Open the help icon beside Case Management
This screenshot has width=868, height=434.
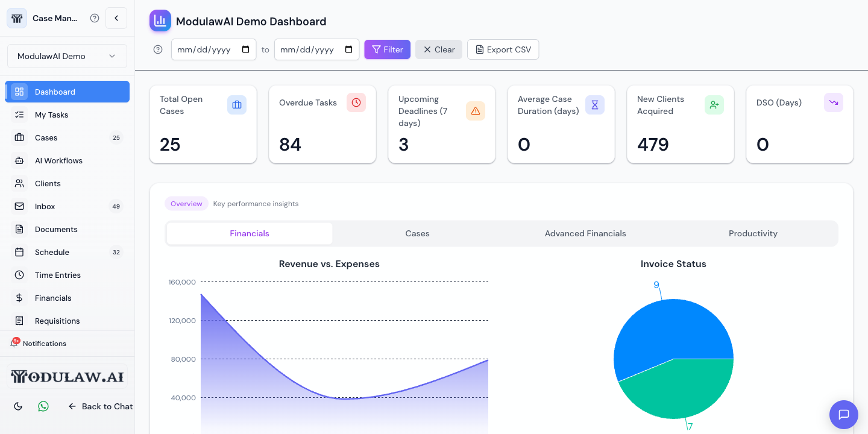click(95, 18)
